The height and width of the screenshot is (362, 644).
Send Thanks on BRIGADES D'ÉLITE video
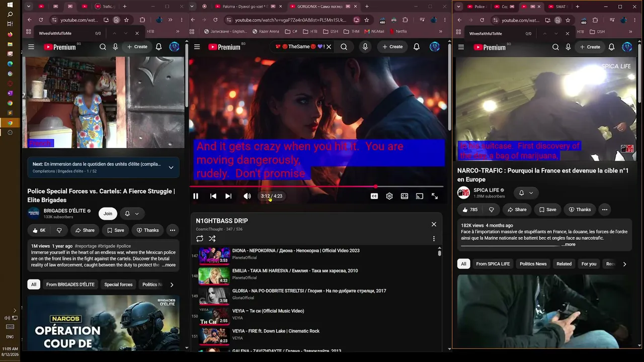(x=147, y=230)
